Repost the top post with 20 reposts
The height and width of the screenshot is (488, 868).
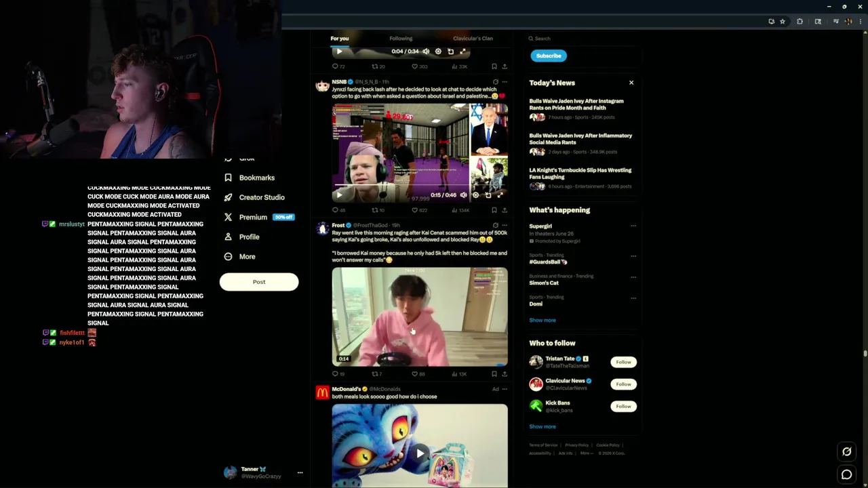(x=378, y=66)
